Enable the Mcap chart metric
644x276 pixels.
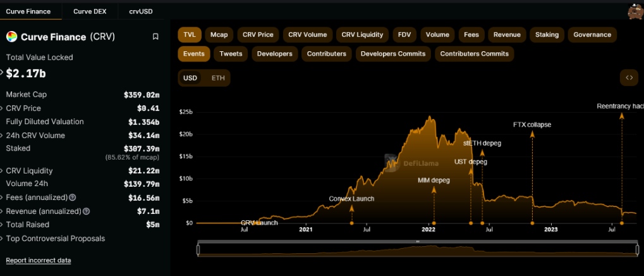pyautogui.click(x=219, y=35)
